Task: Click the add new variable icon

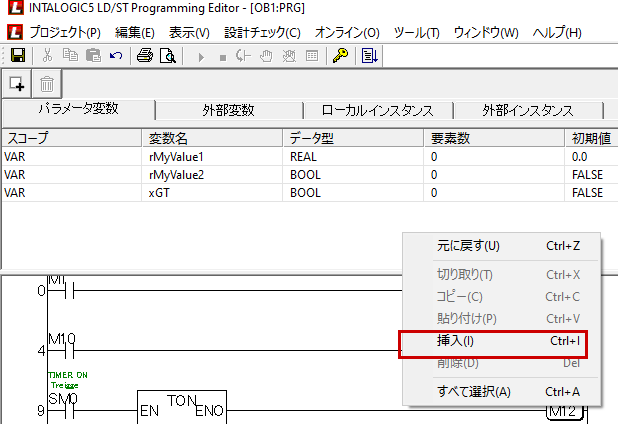Action: click(17, 84)
